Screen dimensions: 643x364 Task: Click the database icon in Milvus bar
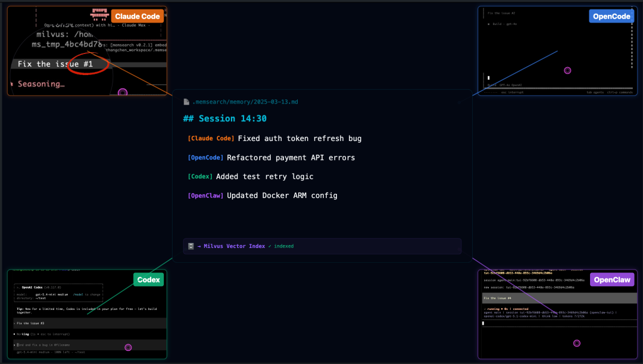point(191,246)
